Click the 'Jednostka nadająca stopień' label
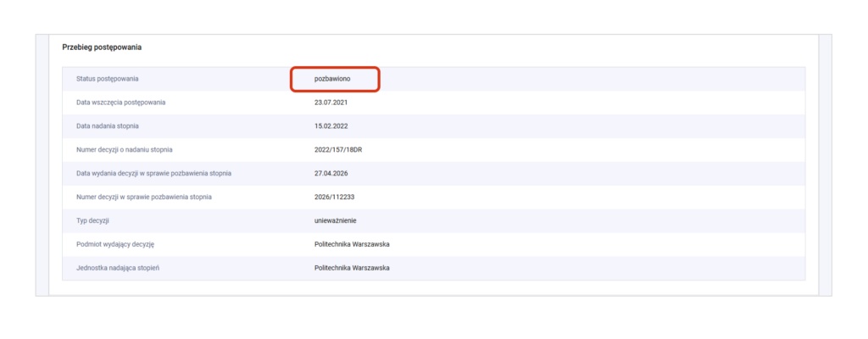Image resolution: width=868 pixels, height=339 pixels. pos(117,269)
